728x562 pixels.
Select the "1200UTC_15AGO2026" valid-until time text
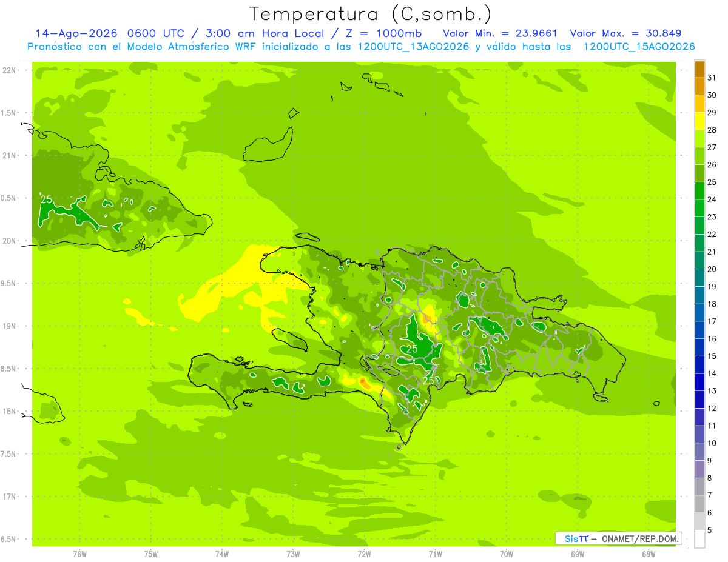tap(639, 47)
